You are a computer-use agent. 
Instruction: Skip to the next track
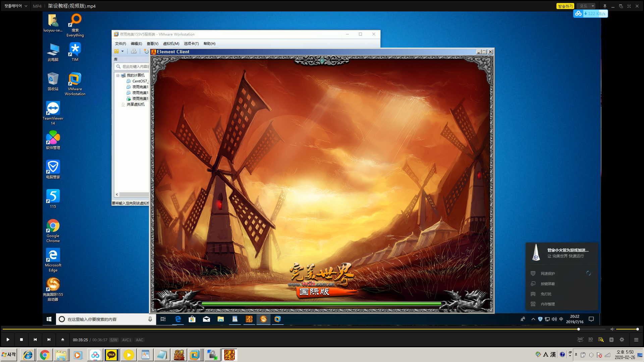click(x=49, y=340)
